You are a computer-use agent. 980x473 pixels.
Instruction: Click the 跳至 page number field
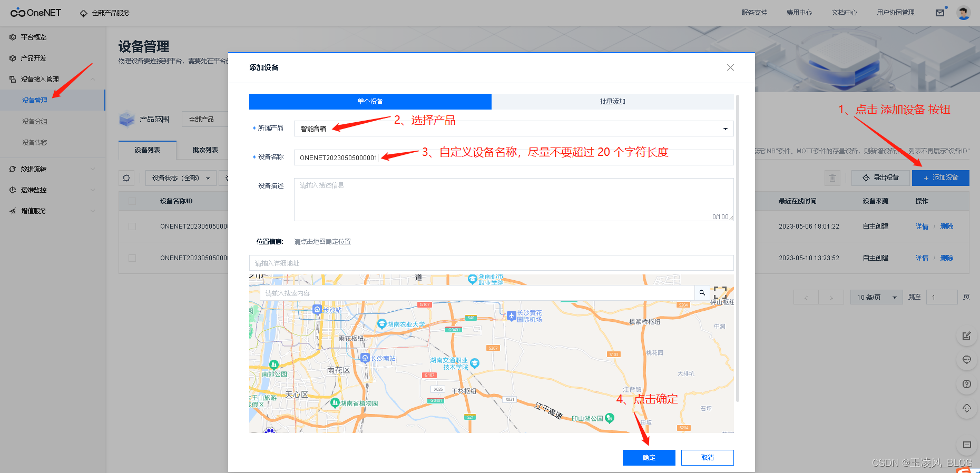pyautogui.click(x=942, y=297)
